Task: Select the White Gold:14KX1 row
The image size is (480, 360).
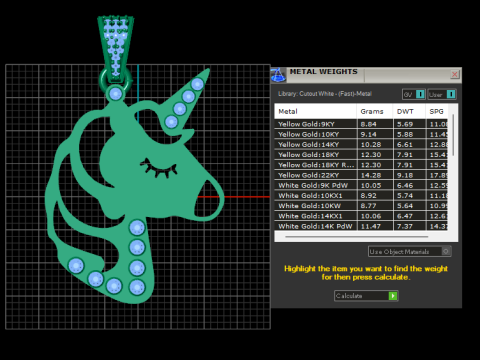Action: [x=361, y=216]
